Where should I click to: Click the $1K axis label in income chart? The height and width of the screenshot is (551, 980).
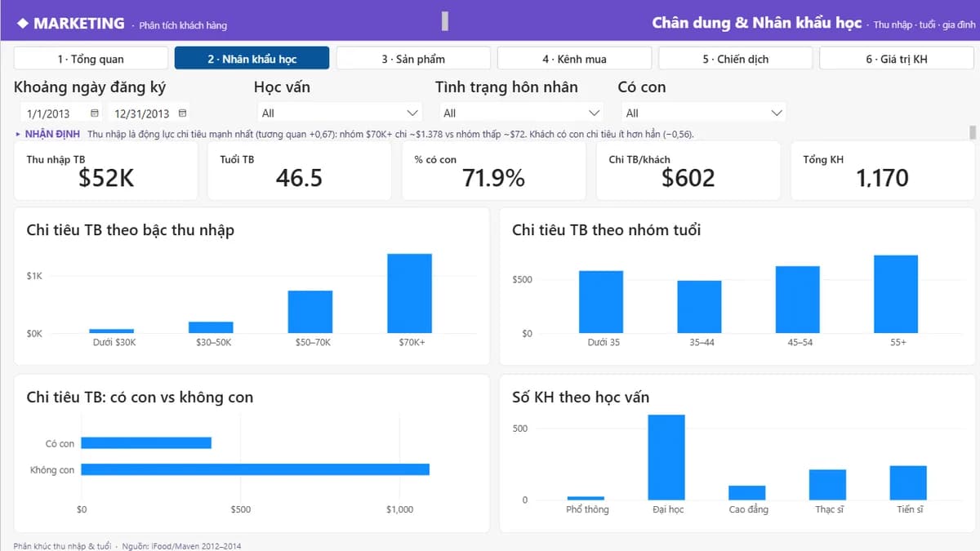coord(34,276)
